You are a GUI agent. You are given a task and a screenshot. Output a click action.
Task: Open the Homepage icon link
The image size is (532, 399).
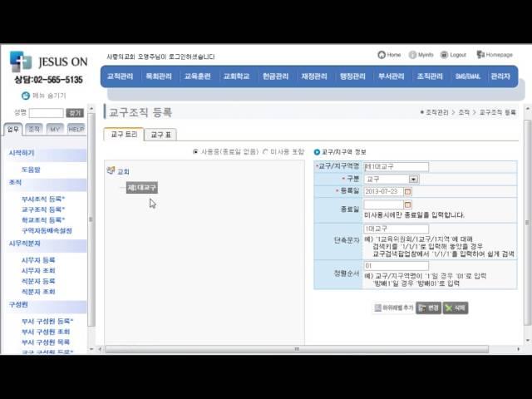pyautogui.click(x=480, y=55)
